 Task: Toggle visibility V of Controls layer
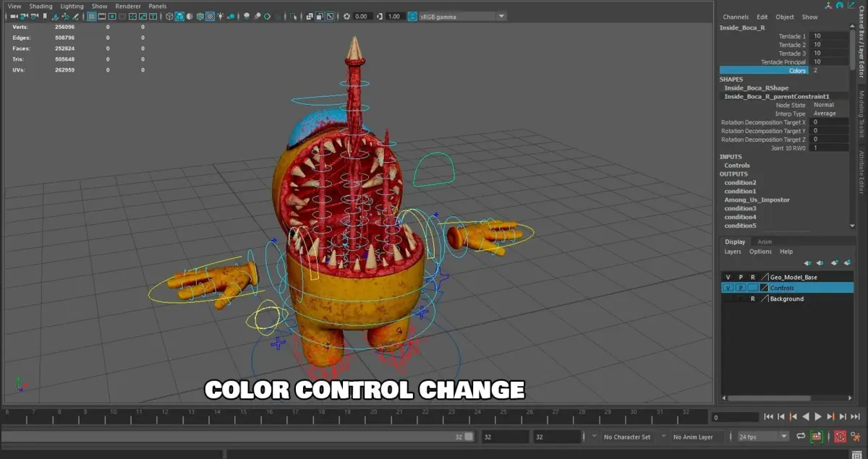[728, 288]
